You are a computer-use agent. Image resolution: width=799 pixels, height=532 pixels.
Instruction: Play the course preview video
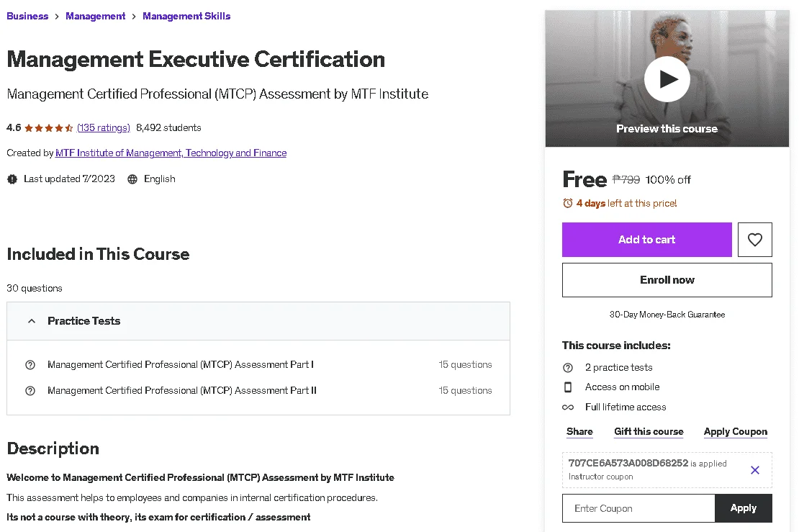(x=667, y=79)
